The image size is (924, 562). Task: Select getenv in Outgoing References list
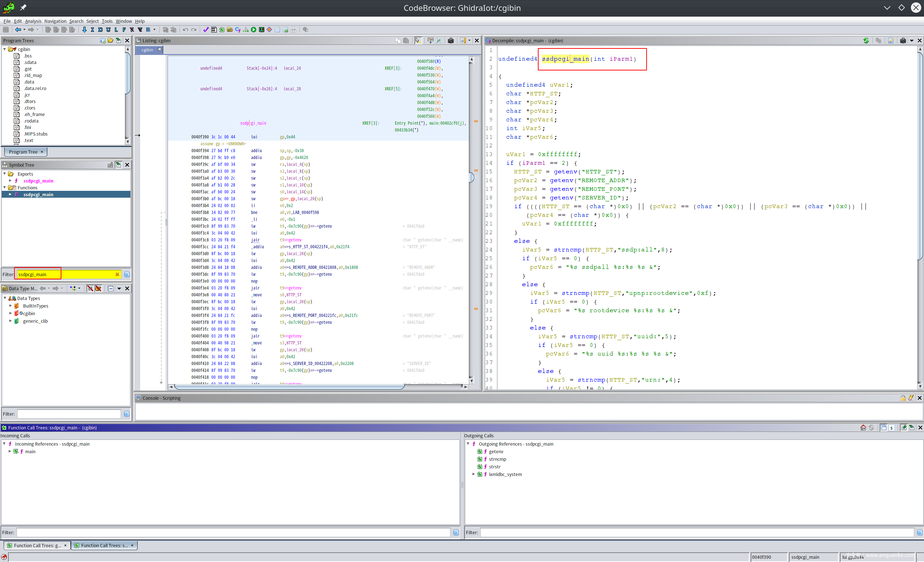click(496, 452)
